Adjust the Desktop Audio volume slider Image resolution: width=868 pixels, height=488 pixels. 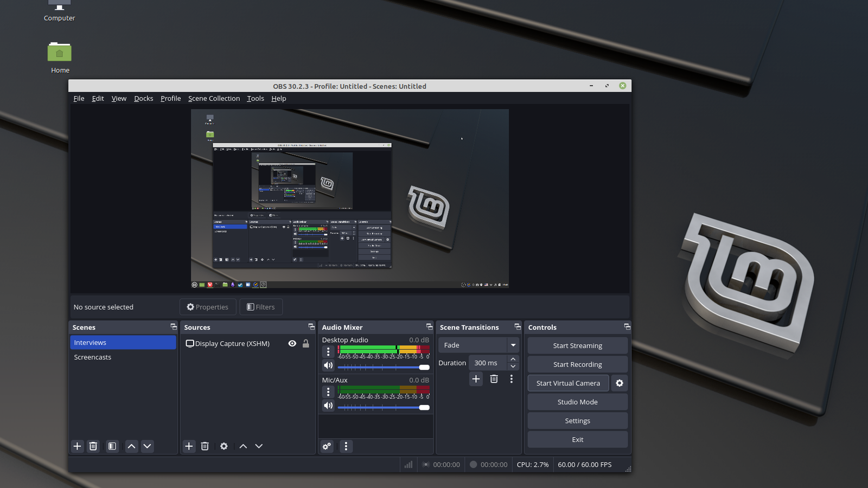pos(424,367)
